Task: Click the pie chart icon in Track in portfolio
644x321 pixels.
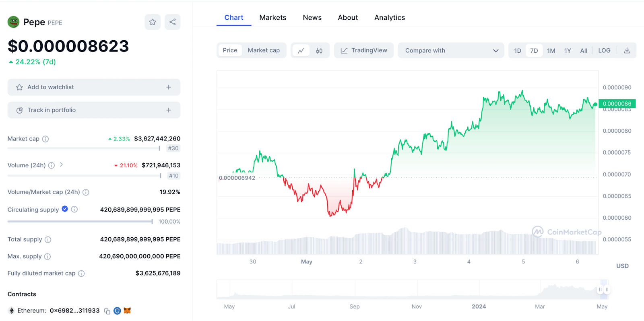Action: 19,110
